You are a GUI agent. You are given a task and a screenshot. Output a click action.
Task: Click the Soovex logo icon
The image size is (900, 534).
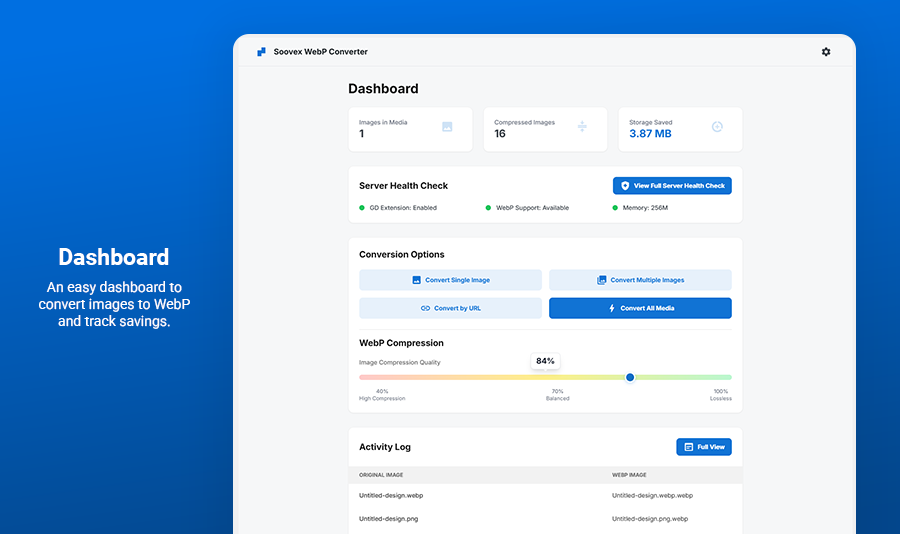click(261, 52)
